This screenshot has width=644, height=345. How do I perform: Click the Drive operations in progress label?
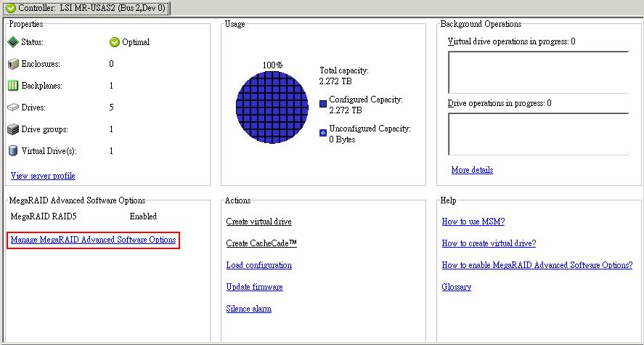tap(500, 103)
